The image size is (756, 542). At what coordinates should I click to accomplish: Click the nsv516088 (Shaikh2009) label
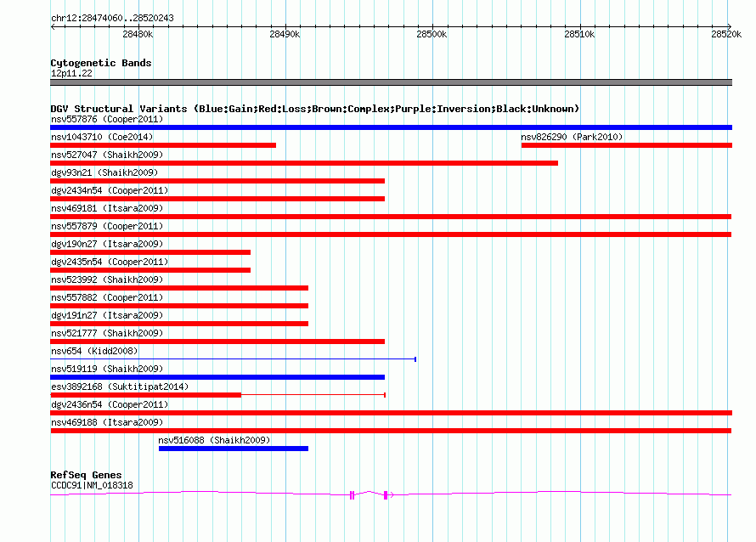(x=214, y=440)
